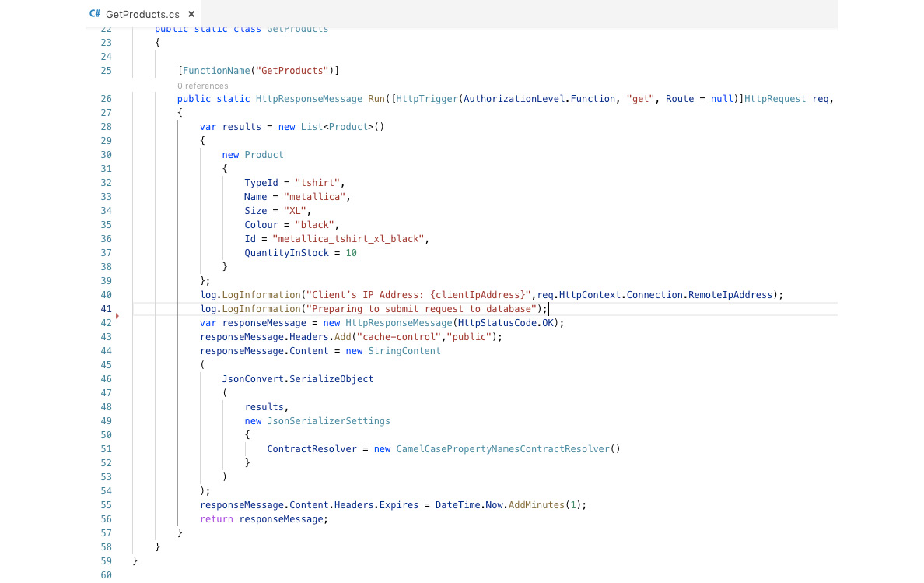This screenshot has height=583, width=924.
Task: Click "results," argument on line 48
Action: [x=267, y=407]
